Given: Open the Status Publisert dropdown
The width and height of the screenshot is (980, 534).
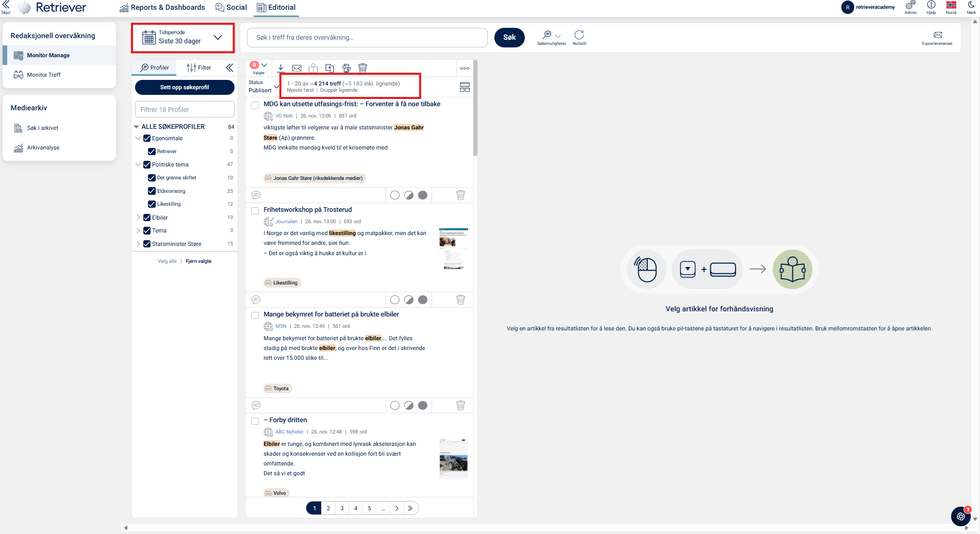Looking at the screenshot, I should [x=263, y=87].
